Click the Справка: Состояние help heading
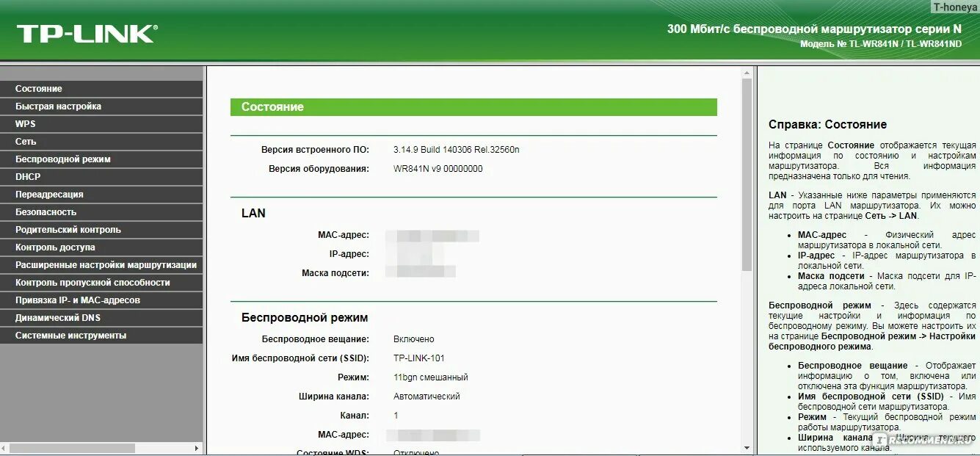The width and height of the screenshot is (980, 456). [827, 125]
